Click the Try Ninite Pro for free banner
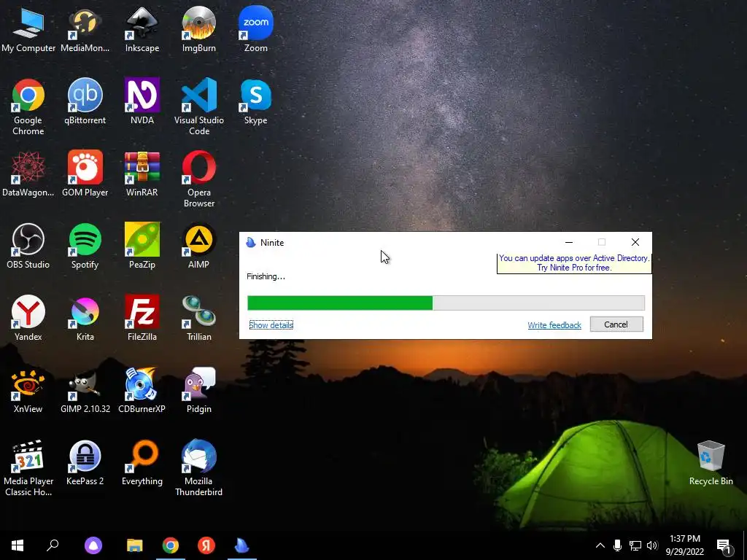747x560 pixels. 573,262
